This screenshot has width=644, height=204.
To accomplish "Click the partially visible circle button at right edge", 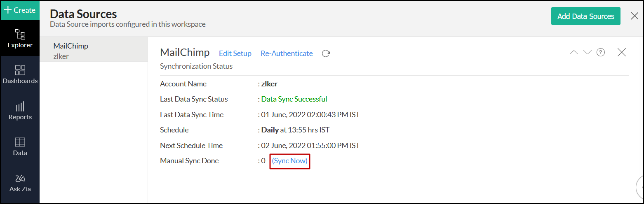I will click(640, 187).
